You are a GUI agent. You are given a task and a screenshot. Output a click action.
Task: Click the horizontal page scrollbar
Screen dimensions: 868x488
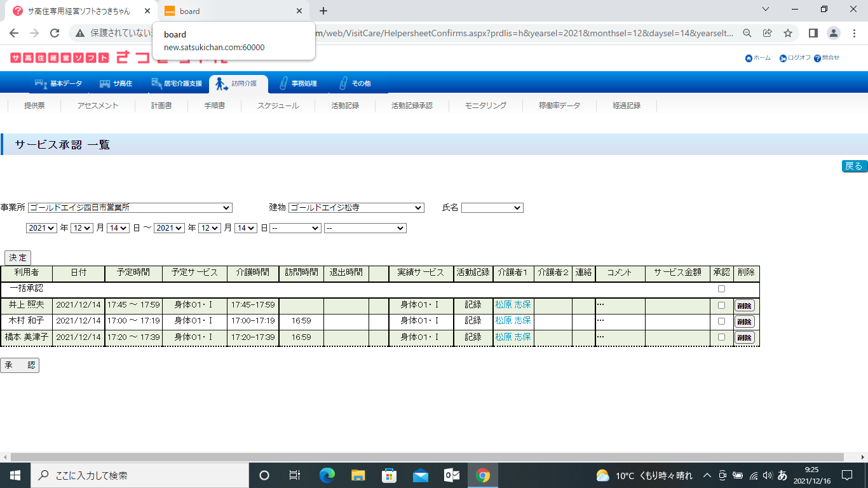point(426,457)
